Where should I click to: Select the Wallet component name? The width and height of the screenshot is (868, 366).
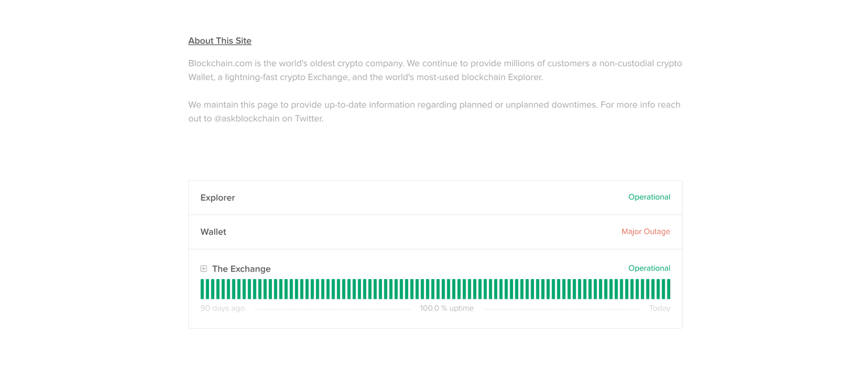tap(213, 232)
